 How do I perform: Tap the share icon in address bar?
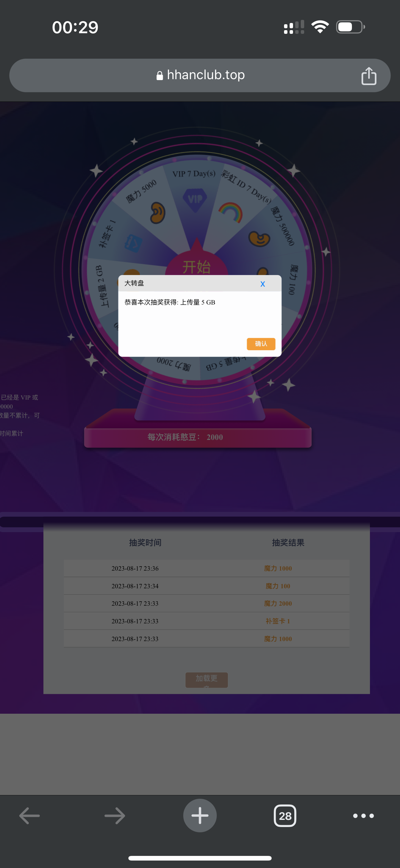click(369, 75)
